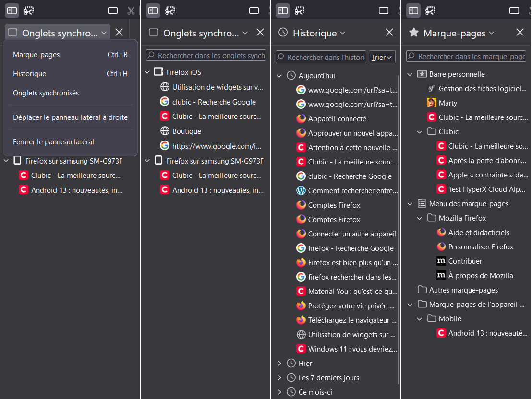Collapse the Firefox iOS device group

point(147,72)
